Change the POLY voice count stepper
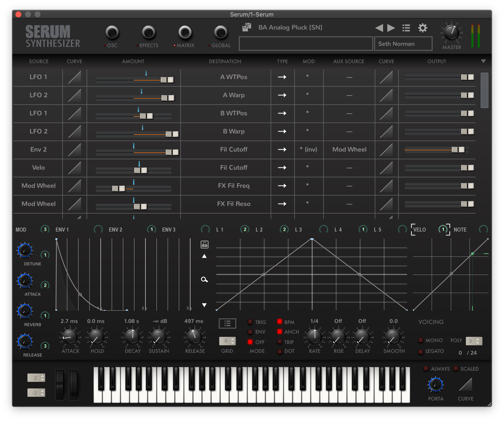This screenshot has height=421, width=504. click(x=474, y=341)
